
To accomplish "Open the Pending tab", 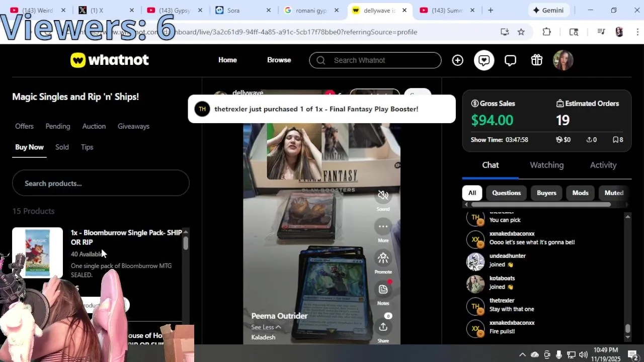I will tap(58, 126).
